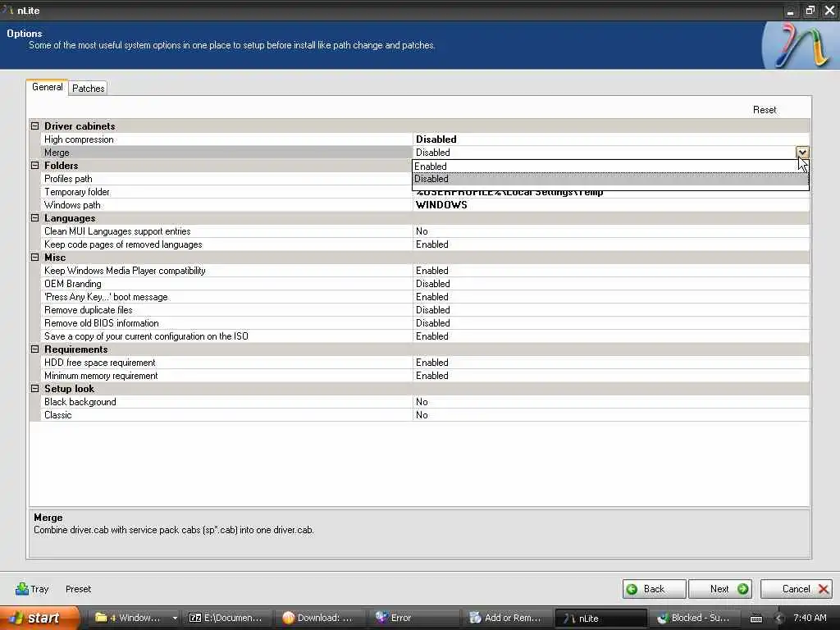Switch to the Error taskbar window

pyautogui.click(x=413, y=618)
